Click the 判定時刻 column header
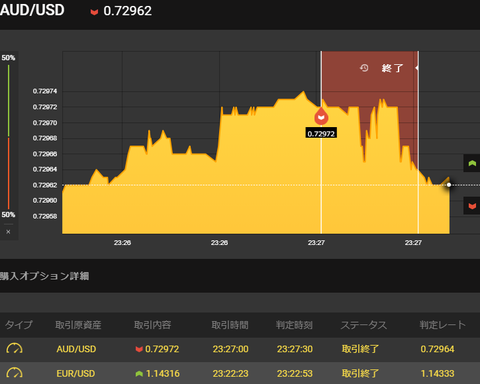 click(x=294, y=325)
